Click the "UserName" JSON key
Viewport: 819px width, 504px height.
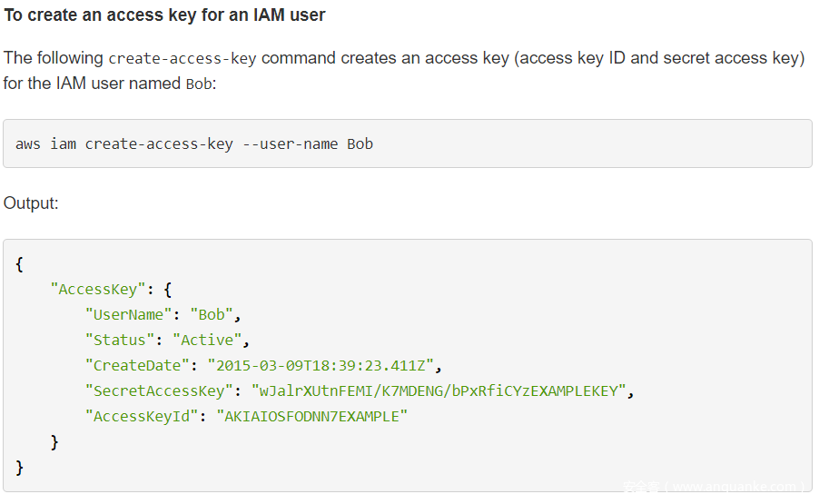tap(129, 314)
